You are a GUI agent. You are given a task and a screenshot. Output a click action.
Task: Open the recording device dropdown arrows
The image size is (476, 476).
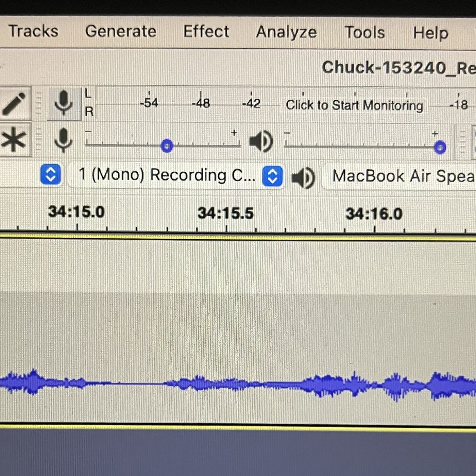[x=51, y=174]
